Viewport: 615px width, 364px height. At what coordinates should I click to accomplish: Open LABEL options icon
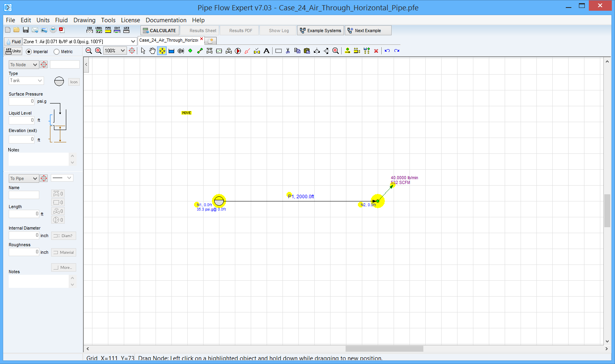tap(99, 30)
